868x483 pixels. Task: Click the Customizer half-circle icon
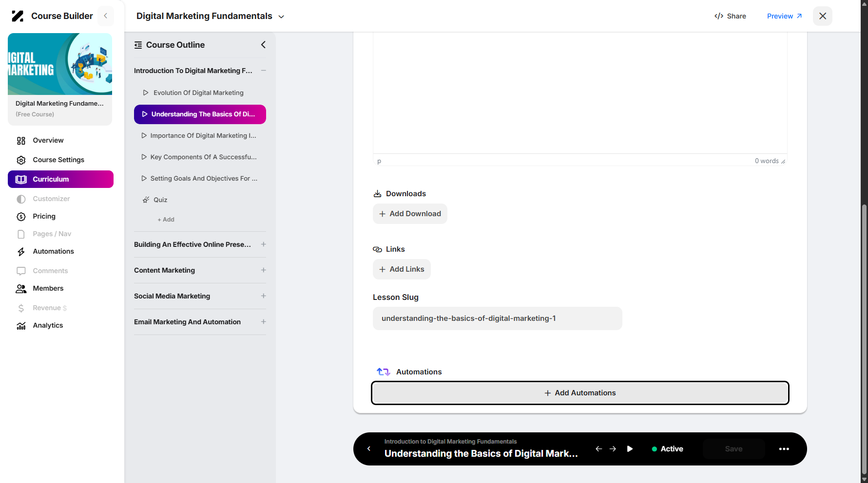[21, 199]
